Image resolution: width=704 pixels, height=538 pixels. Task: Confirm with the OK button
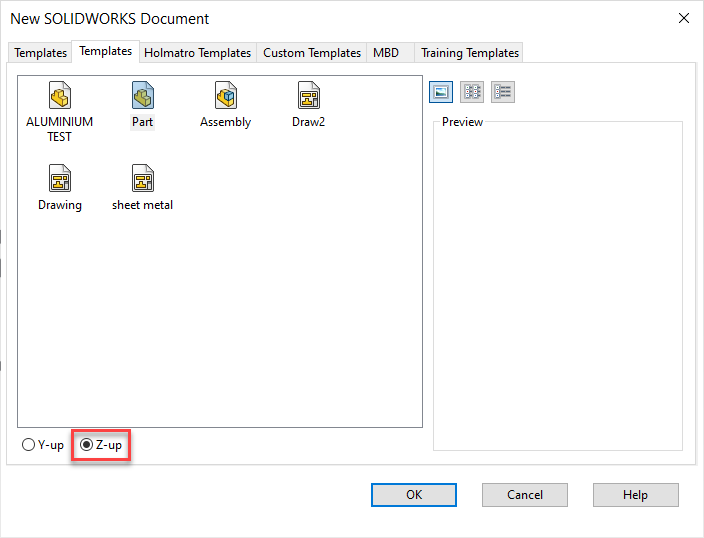pyautogui.click(x=414, y=494)
